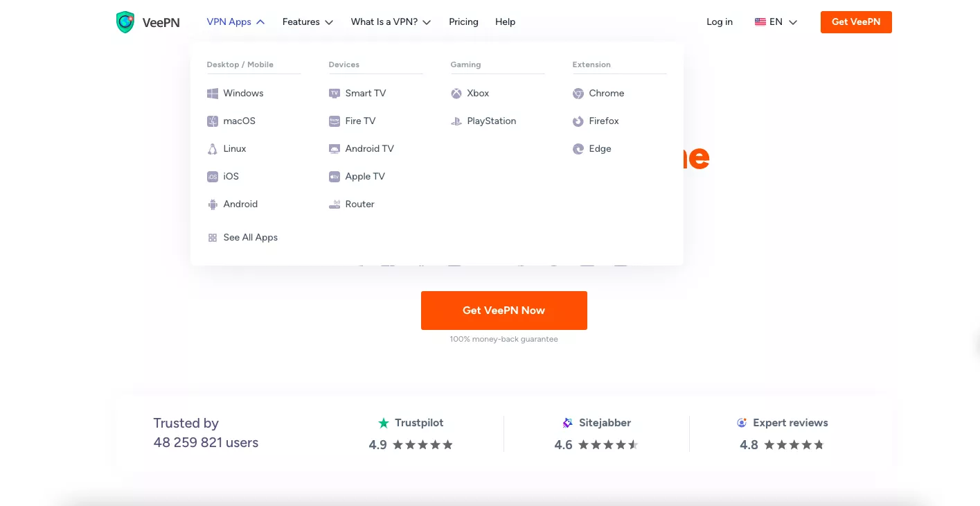The width and height of the screenshot is (980, 506).
Task: Click the EN language label
Action: [776, 22]
